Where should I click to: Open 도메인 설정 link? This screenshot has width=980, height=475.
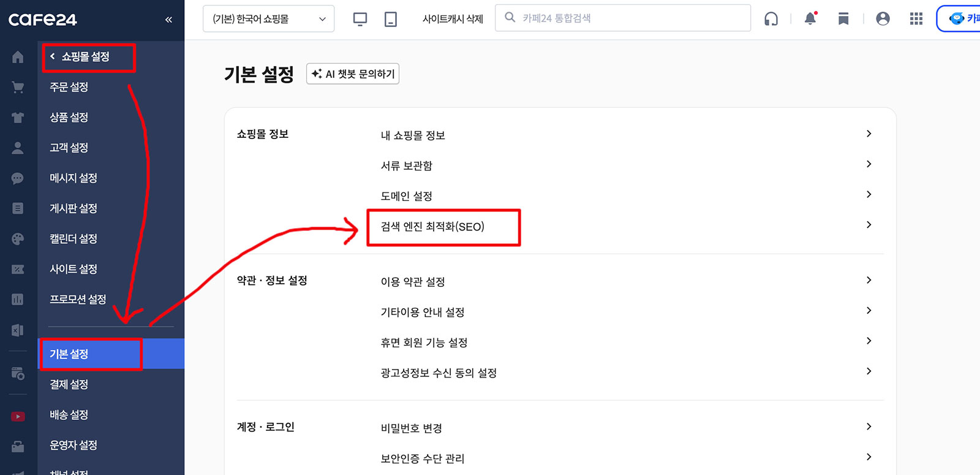tap(407, 196)
